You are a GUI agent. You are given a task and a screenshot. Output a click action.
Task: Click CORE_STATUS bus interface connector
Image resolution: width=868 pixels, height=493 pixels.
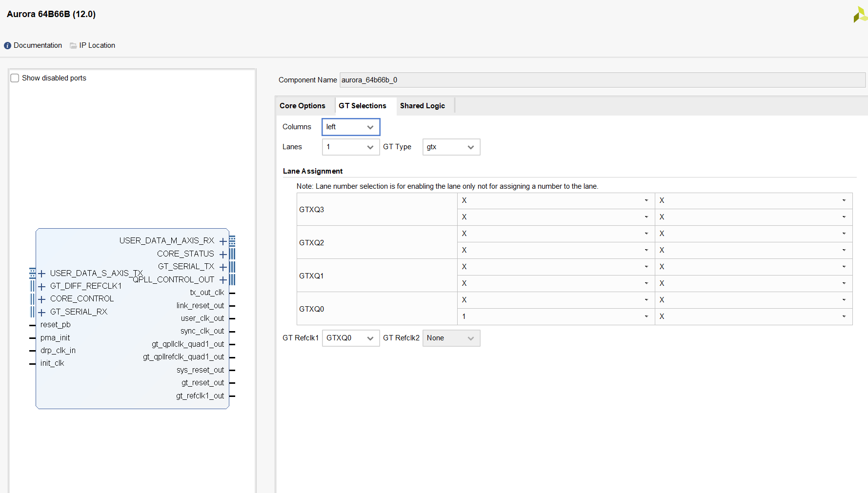[x=232, y=254]
